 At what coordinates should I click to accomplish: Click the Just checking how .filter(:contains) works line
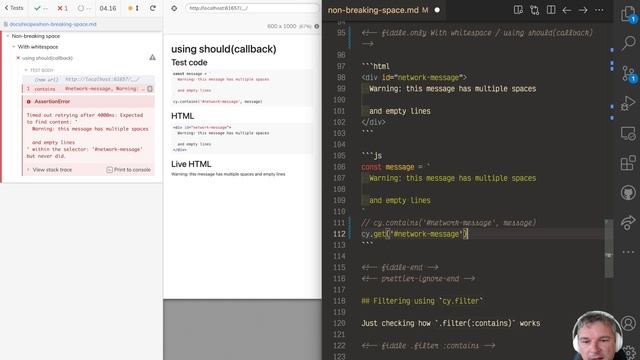point(451,323)
